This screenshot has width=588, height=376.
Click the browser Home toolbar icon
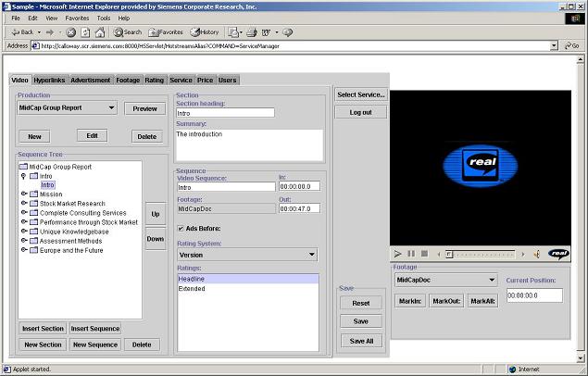coord(100,31)
